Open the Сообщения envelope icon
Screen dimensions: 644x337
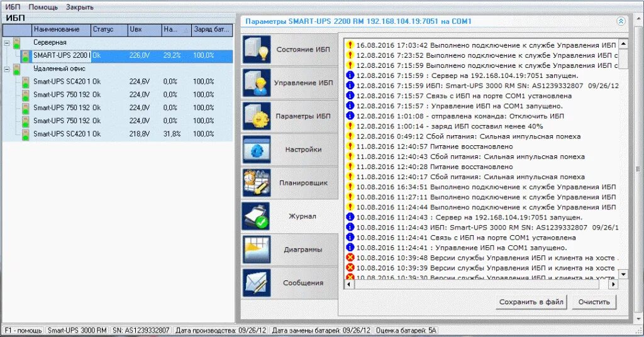point(257,283)
